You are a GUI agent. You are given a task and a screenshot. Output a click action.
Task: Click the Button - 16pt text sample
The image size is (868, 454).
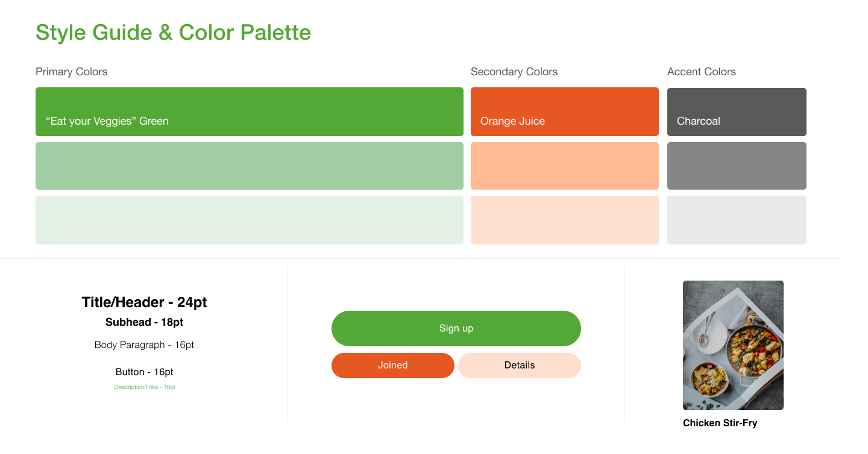(x=145, y=372)
